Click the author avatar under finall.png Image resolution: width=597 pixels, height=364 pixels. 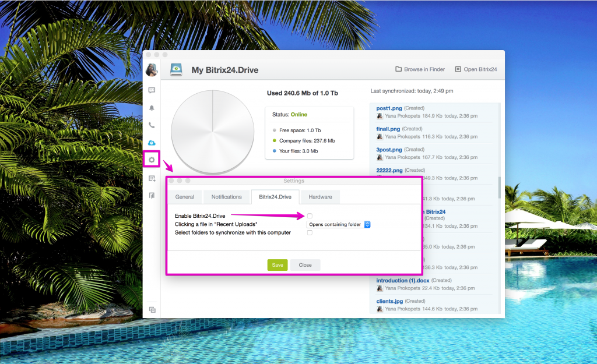pyautogui.click(x=380, y=136)
